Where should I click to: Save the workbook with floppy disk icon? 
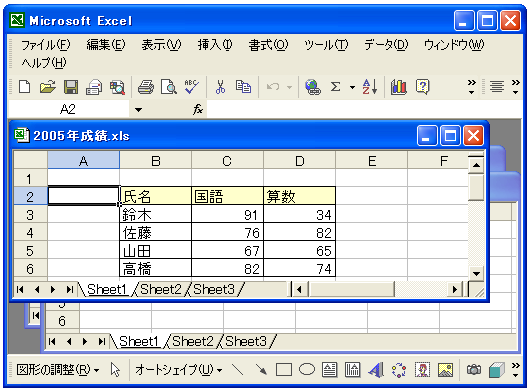(x=71, y=87)
